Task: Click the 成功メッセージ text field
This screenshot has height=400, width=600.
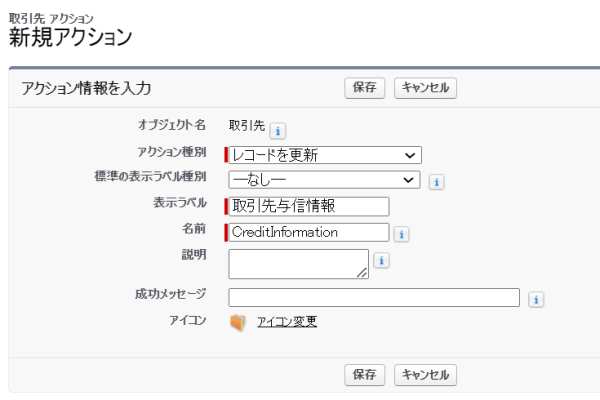Action: 374,297
